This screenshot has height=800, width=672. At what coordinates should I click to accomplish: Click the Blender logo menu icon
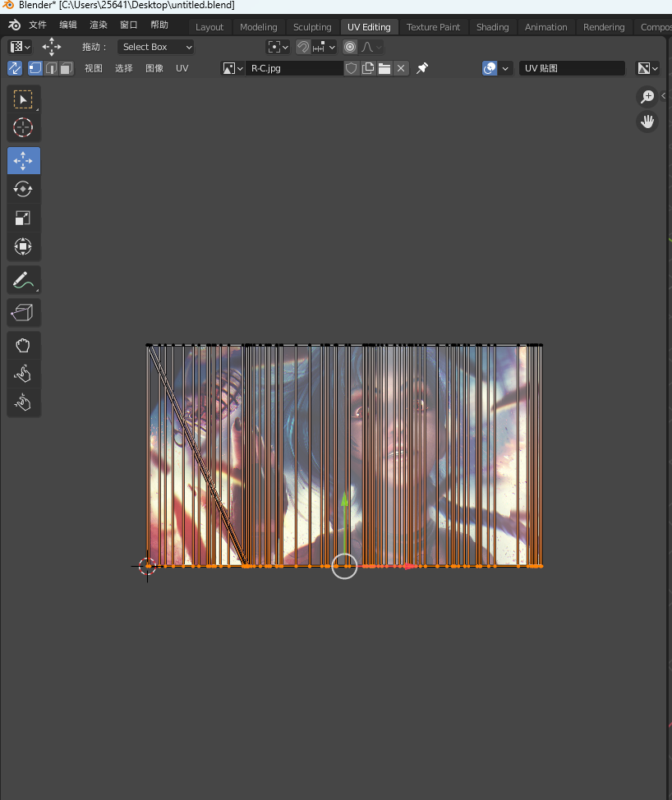pos(14,25)
